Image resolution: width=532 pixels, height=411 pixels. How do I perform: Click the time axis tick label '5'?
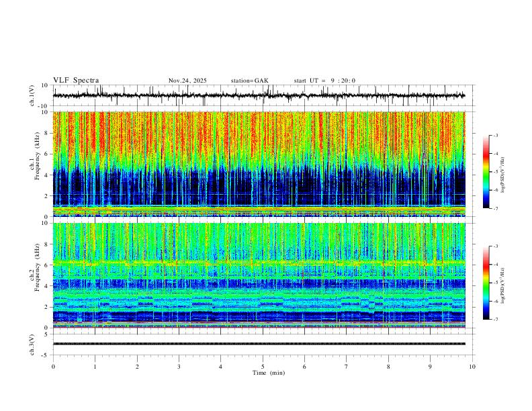[x=263, y=367]
